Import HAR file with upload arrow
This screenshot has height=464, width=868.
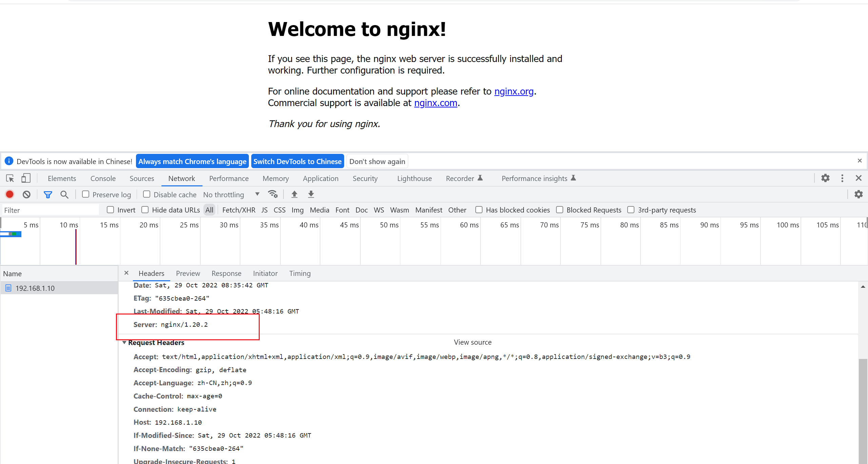click(x=294, y=194)
